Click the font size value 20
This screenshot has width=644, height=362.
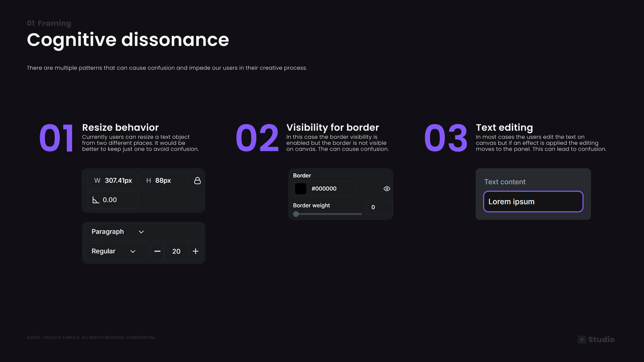click(176, 251)
